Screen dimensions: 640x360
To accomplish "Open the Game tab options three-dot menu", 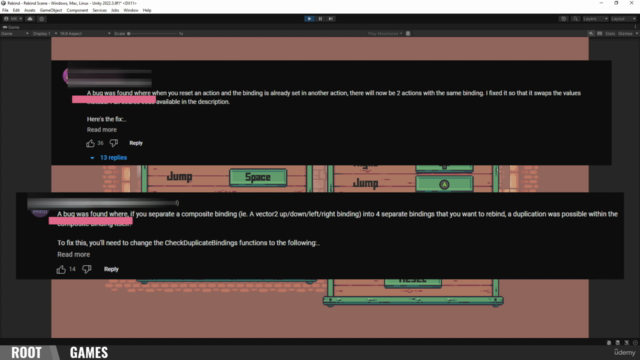I will coord(636,27).
